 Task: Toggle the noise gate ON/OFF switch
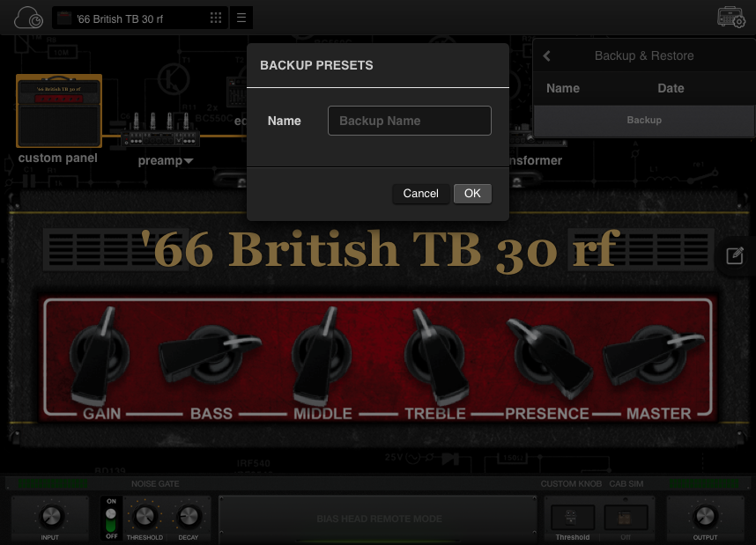111,518
